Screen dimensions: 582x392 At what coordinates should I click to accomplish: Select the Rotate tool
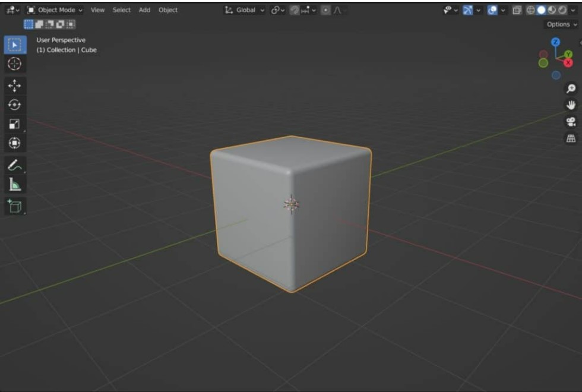pyautogui.click(x=14, y=105)
